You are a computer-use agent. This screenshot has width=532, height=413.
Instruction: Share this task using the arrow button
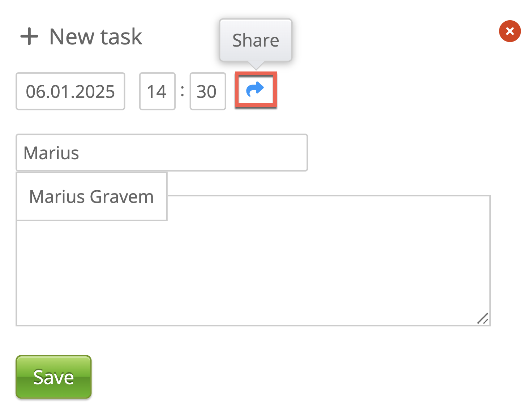point(255,90)
